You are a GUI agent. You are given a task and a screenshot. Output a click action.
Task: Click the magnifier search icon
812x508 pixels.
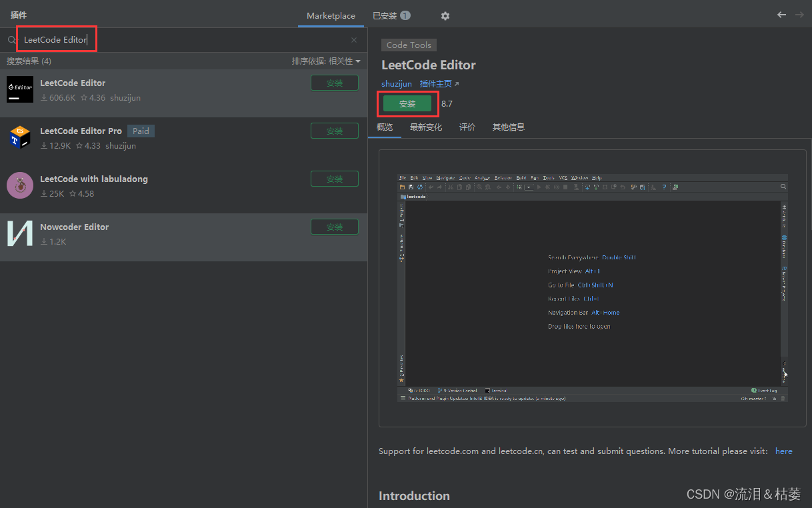pyautogui.click(x=11, y=40)
